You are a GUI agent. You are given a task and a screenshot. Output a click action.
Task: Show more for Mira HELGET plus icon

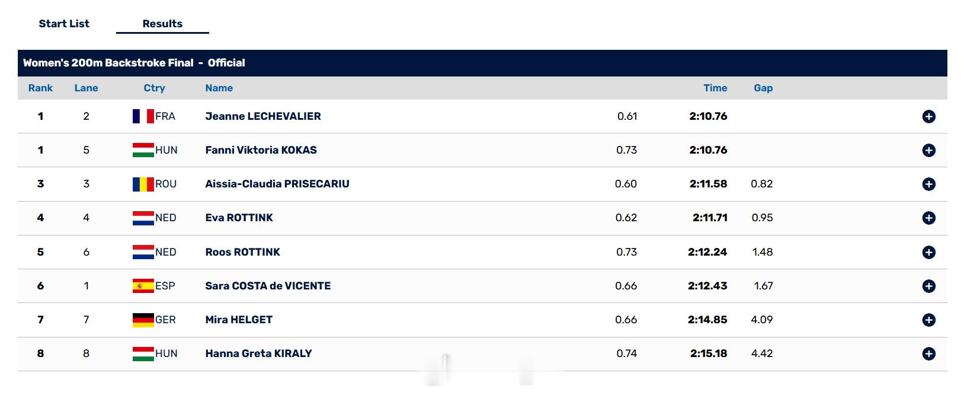coord(928,320)
